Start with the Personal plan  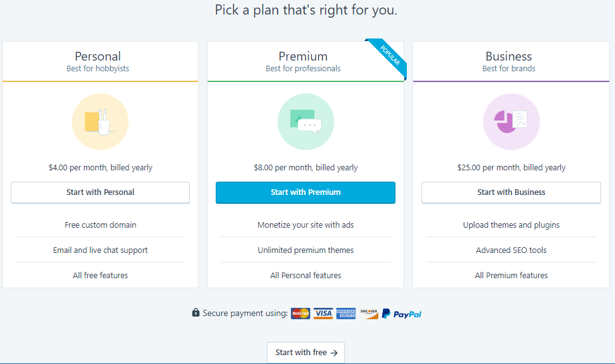coord(100,192)
